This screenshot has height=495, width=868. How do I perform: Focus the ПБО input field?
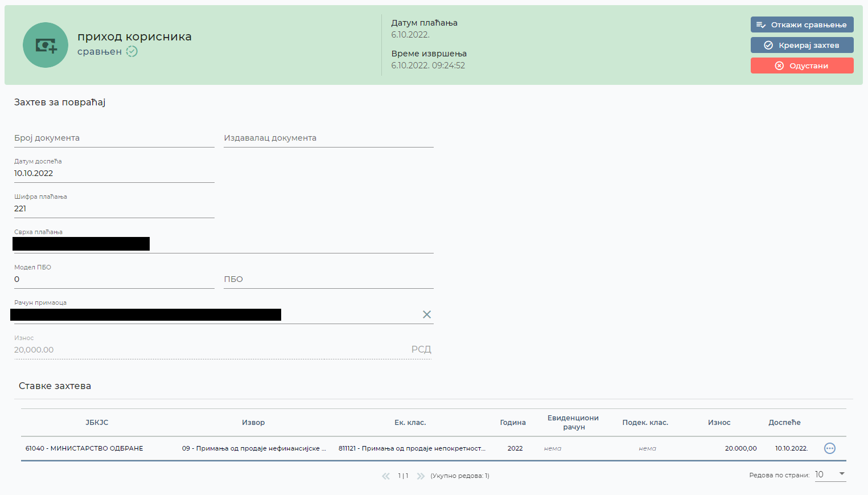click(328, 279)
